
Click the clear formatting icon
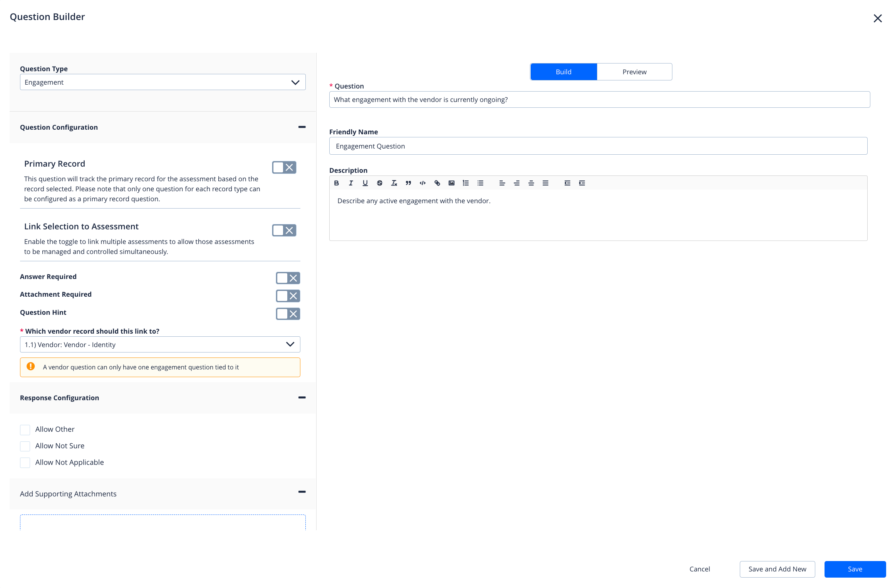tap(394, 183)
